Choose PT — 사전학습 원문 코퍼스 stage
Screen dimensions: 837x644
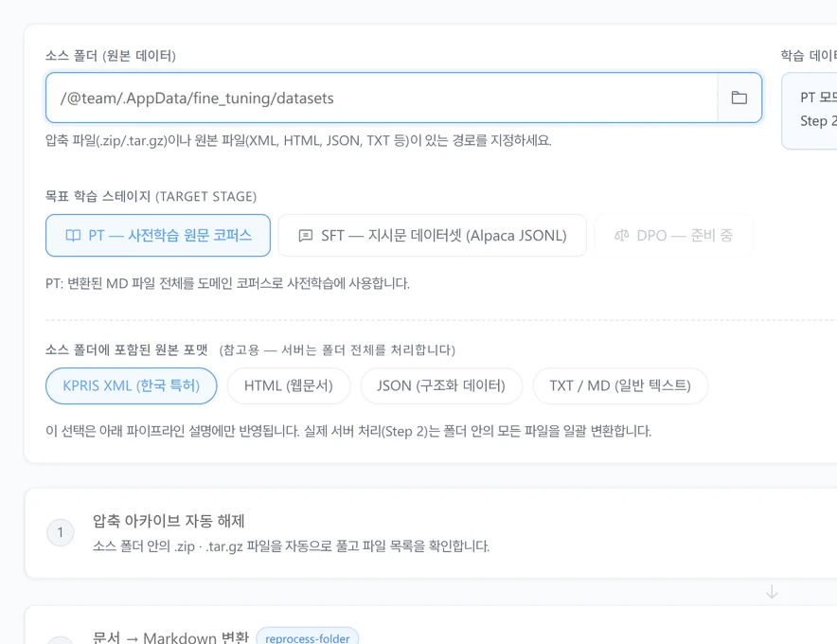tap(158, 236)
